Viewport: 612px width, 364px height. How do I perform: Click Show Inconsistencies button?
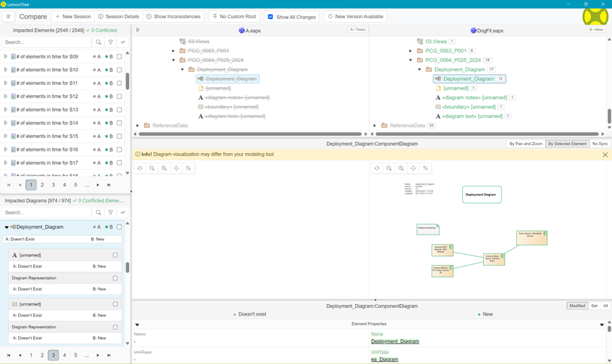tap(173, 17)
